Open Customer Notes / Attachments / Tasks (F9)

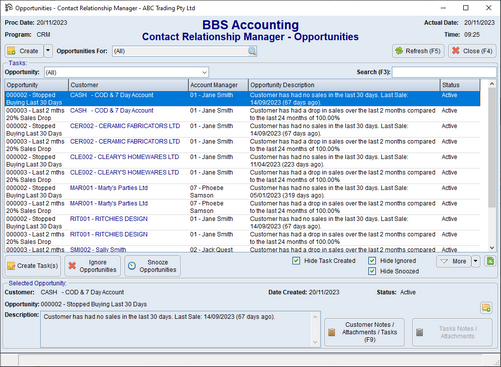(x=364, y=332)
